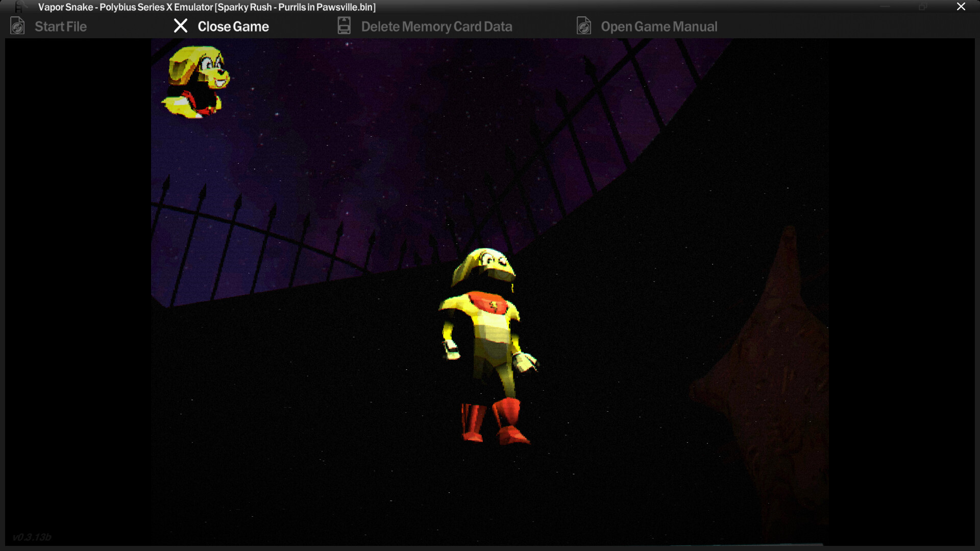Click the disc icon beside Open Game Manual
This screenshot has height=551, width=980.
pyautogui.click(x=584, y=25)
